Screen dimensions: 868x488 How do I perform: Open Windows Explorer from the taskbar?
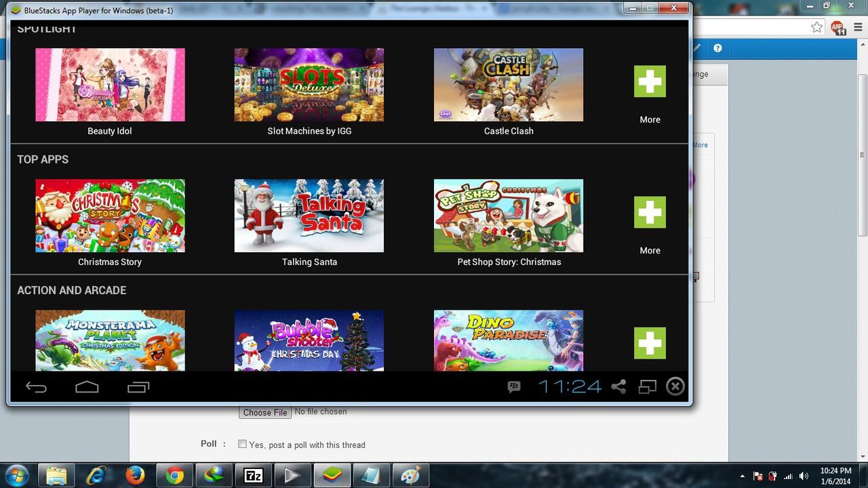coord(56,476)
